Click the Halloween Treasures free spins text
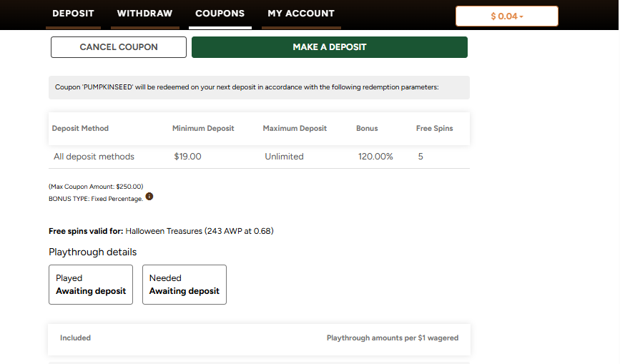620x364 pixels. click(x=200, y=231)
